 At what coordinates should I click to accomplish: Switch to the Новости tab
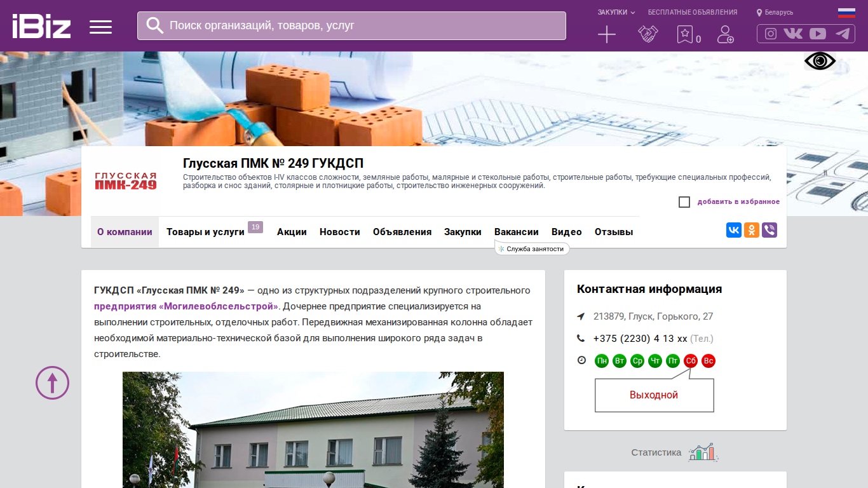[x=340, y=232]
